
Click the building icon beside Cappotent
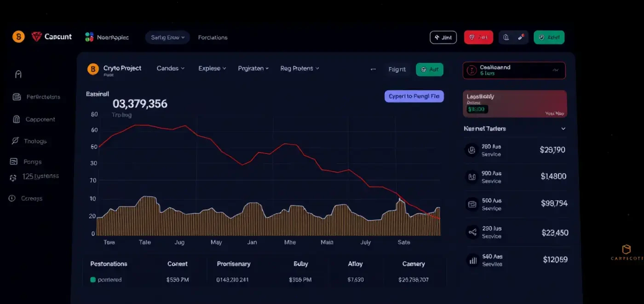pos(17,119)
